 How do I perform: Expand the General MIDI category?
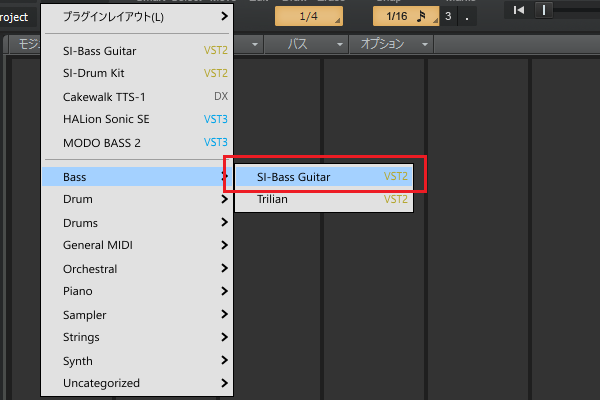coord(137,245)
